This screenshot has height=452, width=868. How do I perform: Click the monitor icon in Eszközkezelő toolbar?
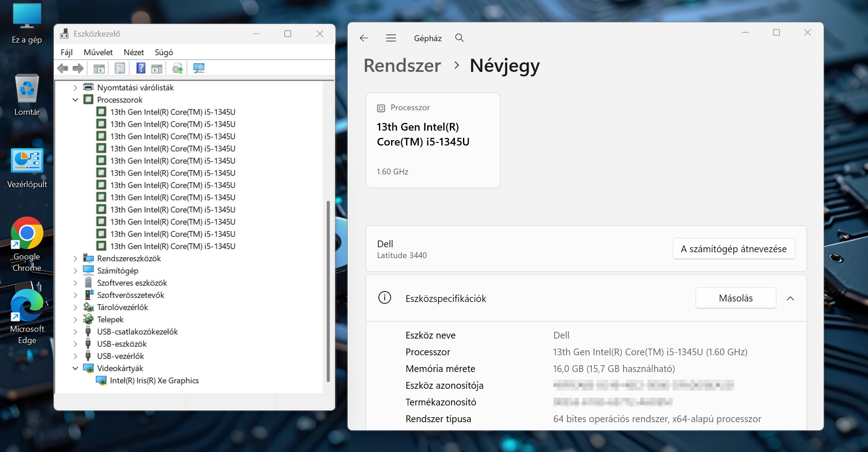click(199, 68)
